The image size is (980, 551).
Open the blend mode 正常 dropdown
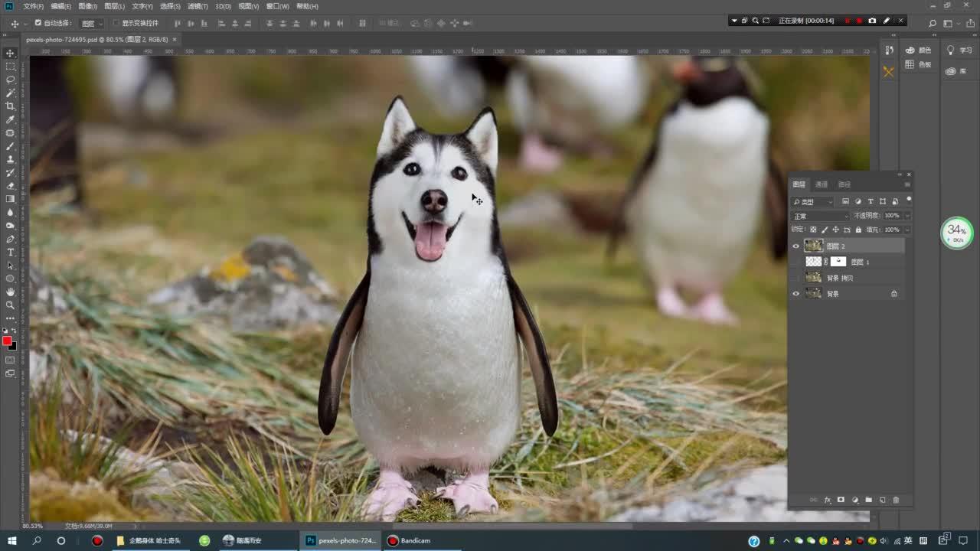(820, 217)
